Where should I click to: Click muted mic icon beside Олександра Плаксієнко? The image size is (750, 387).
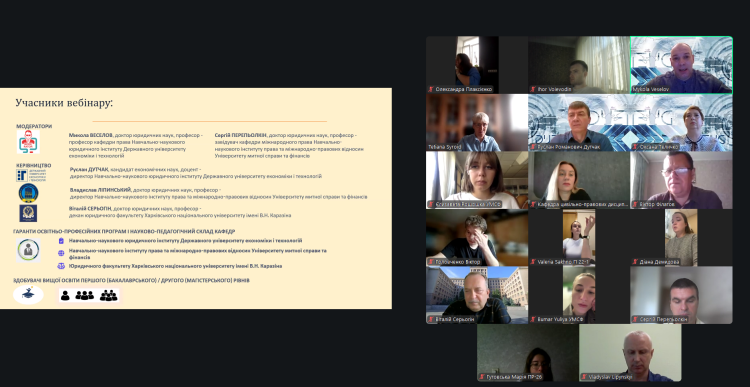click(x=431, y=89)
